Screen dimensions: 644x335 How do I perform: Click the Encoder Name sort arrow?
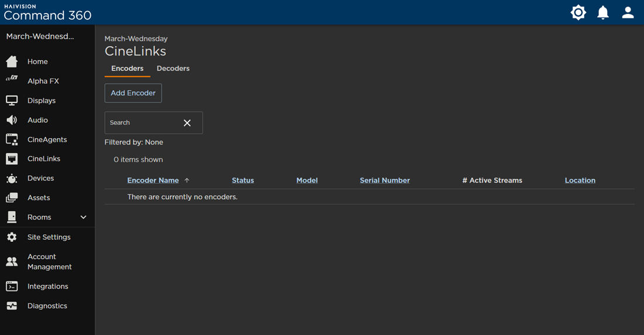tap(187, 180)
